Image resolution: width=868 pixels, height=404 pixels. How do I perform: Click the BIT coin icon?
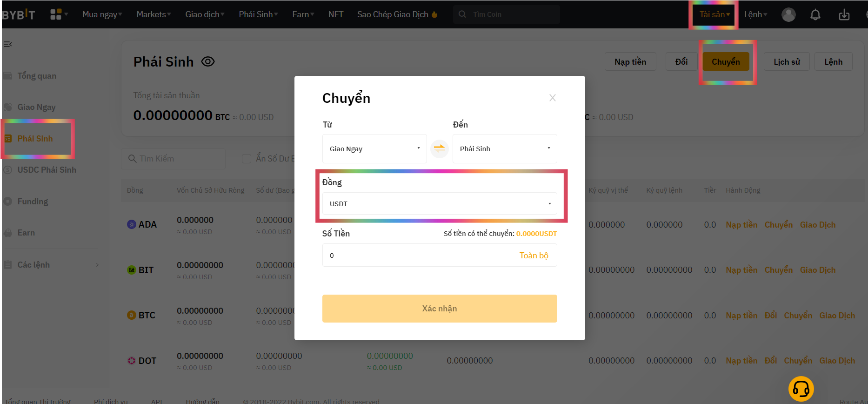tap(132, 270)
